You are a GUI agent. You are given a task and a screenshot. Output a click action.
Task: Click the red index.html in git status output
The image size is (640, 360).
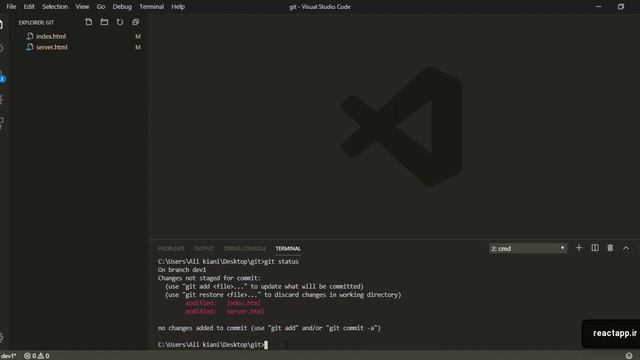click(244, 303)
